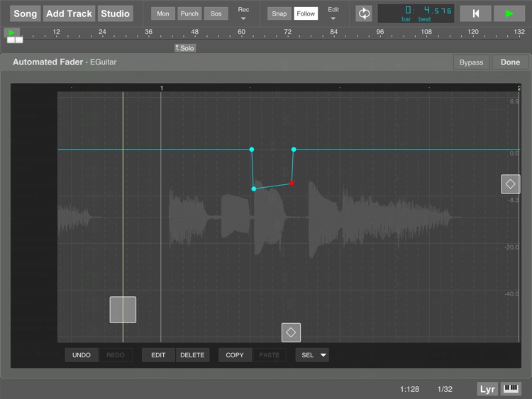
Task: Click the green play marker on the timeline
Action: point(11,33)
